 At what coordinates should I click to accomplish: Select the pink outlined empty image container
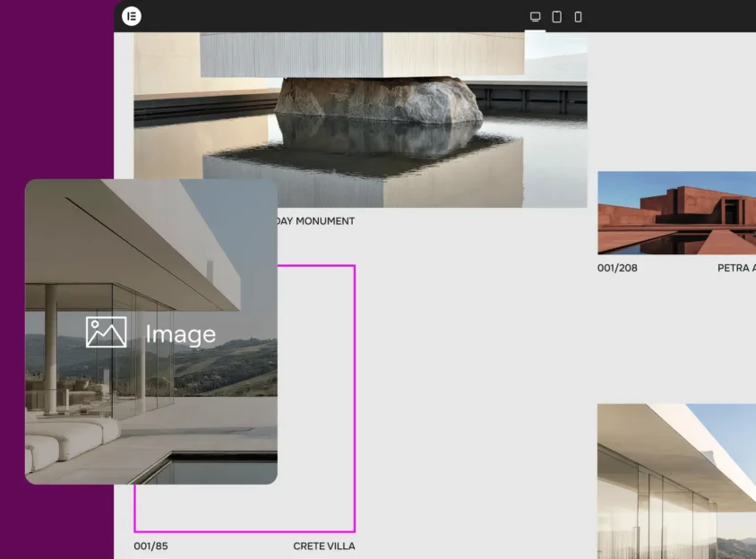coord(316,403)
